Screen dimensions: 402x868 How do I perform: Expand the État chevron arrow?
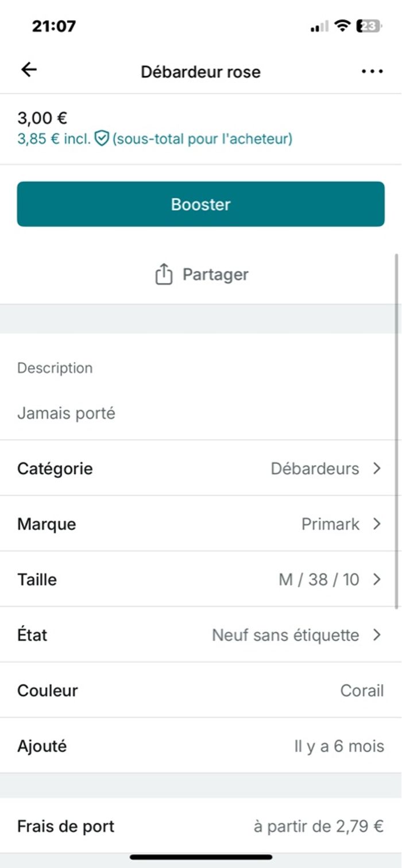coord(377,635)
